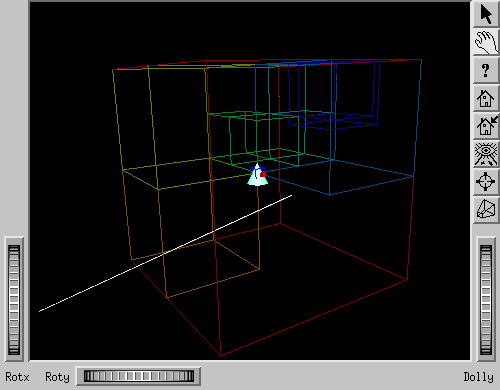Click the View All eye icon

click(486, 154)
